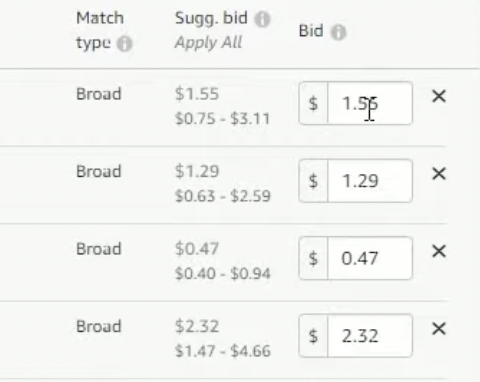Remove the keyword row with $1.29 bid
Image resolution: width=480 pixels, height=382 pixels.
coord(439,174)
